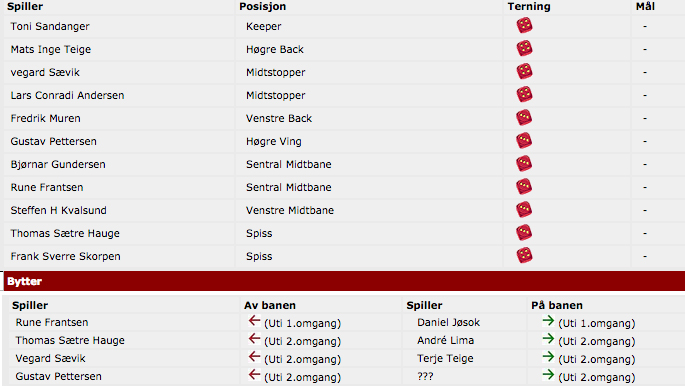Click the Spiller column header in lineup
Image resolution: width=685 pixels, height=387 pixels.
(25, 7)
